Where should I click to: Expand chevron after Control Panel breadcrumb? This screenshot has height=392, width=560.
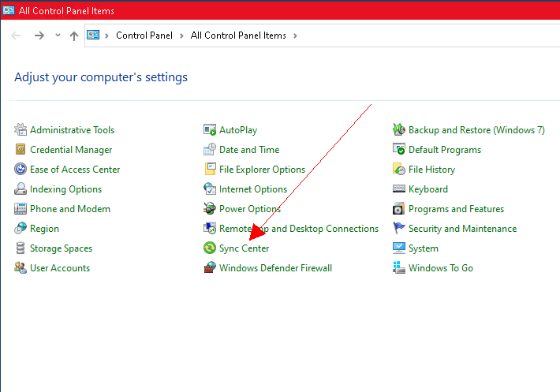tap(181, 35)
